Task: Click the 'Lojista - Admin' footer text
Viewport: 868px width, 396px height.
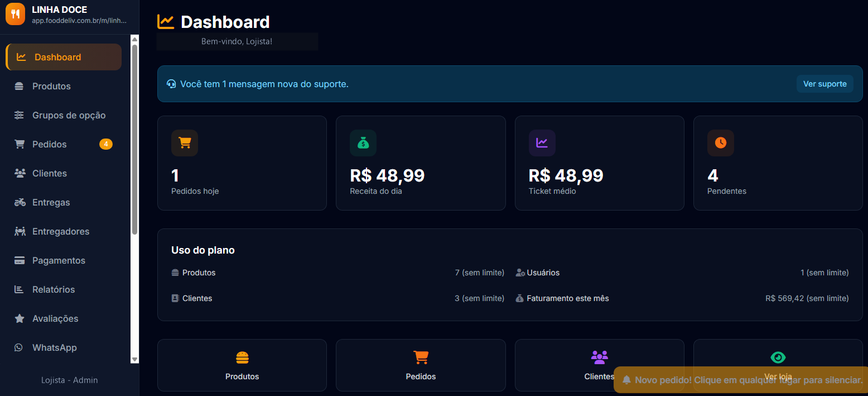Action: pos(70,380)
